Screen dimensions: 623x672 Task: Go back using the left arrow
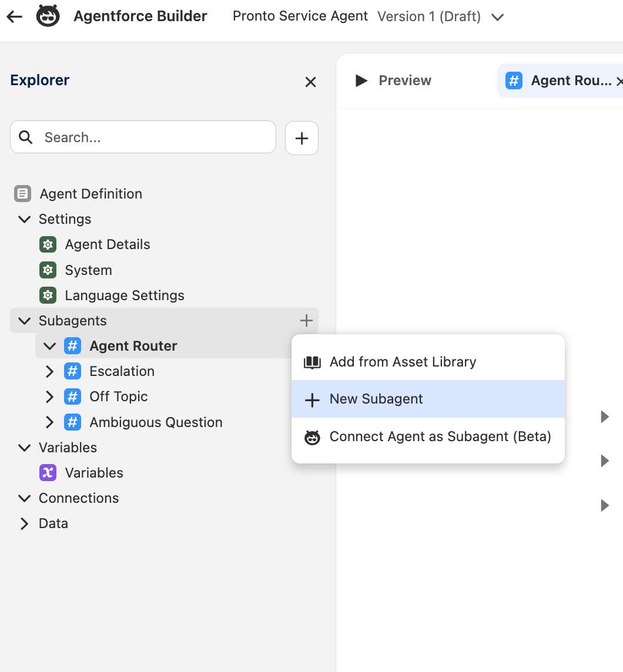[15, 16]
